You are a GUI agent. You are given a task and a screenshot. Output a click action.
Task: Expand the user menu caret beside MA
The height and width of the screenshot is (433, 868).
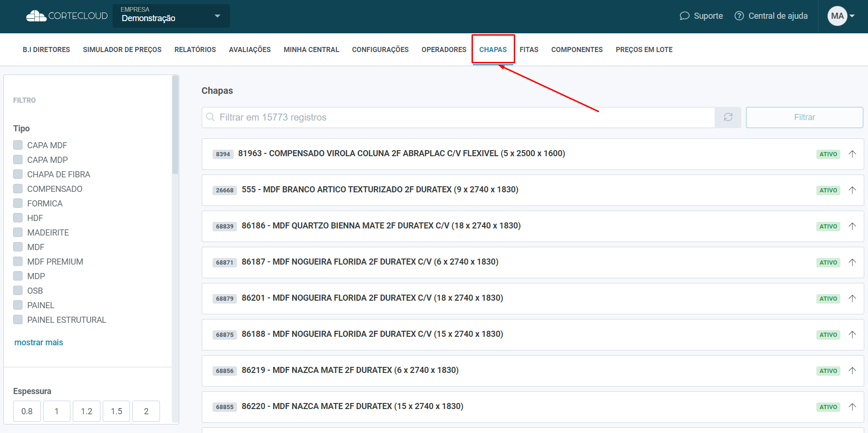[852, 16]
